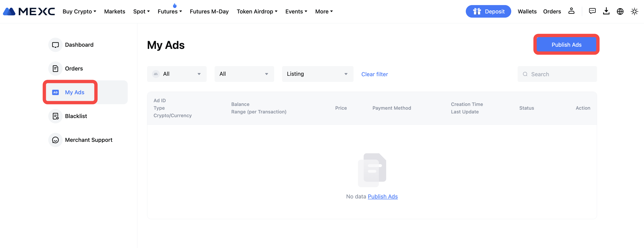Open Wallets in the header

pos(527,11)
